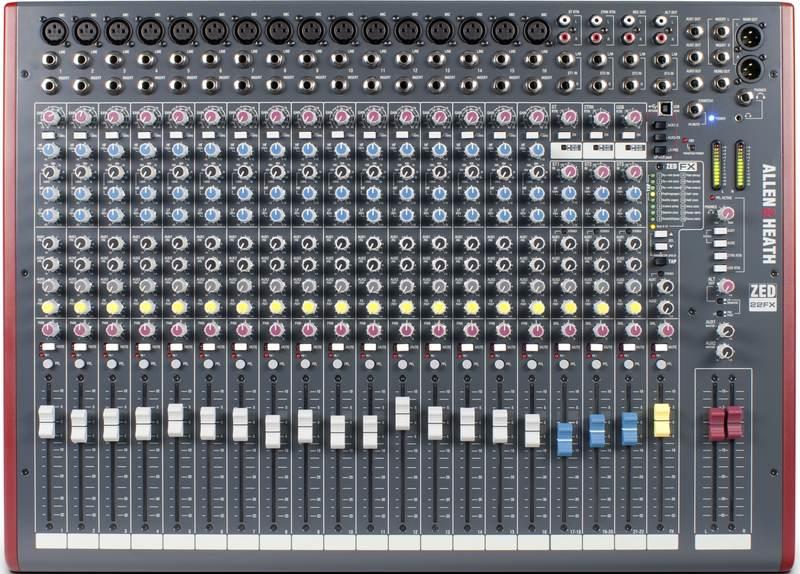This screenshot has width=800, height=574.
Task: Adjust channel 11 grey AUX3 send knob
Action: pos(373,285)
